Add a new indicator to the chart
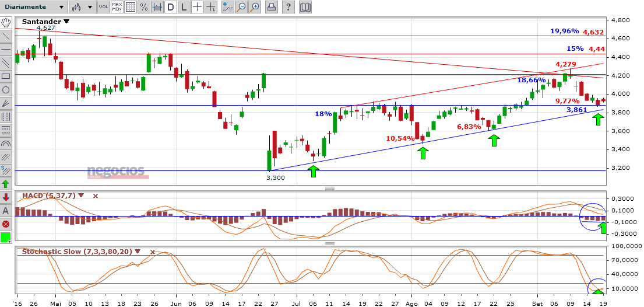Viewport: 644px width, 307px height. 227,7
